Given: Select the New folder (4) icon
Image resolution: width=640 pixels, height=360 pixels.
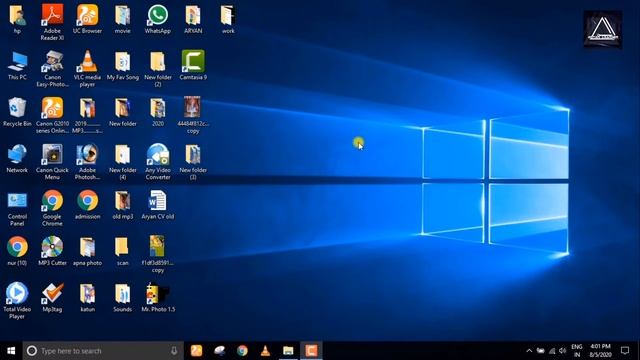Looking at the screenshot, I should (x=122, y=162).
